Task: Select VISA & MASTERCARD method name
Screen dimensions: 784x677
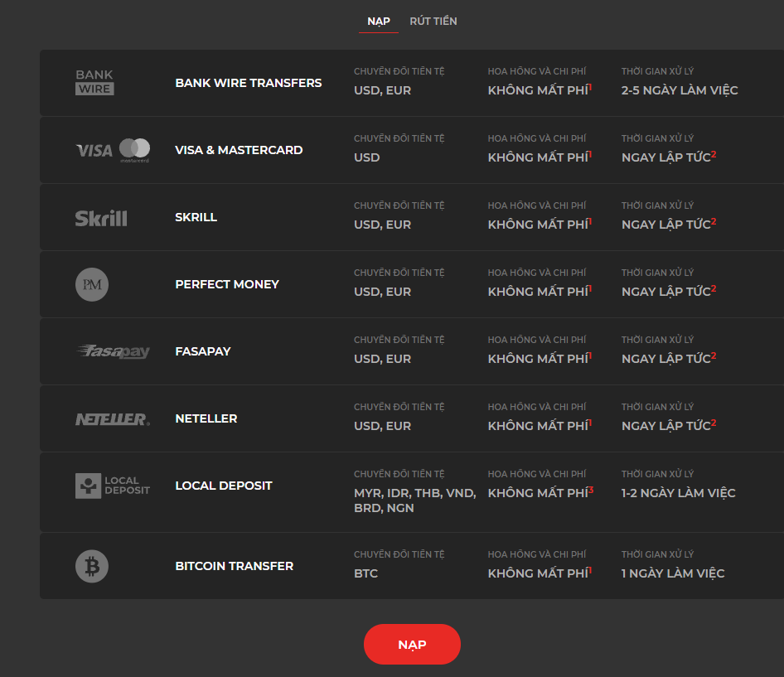Action: point(239,150)
